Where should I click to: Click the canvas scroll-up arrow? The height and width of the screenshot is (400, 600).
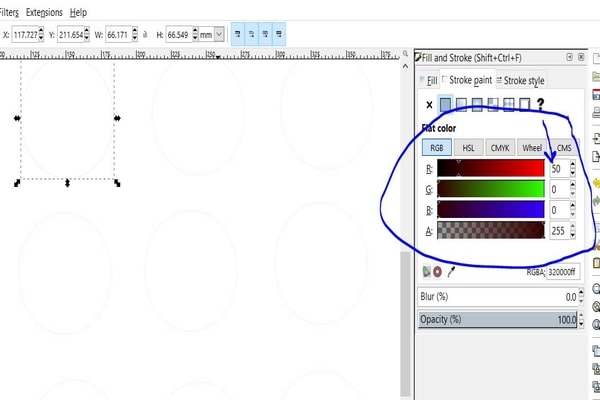405,66
